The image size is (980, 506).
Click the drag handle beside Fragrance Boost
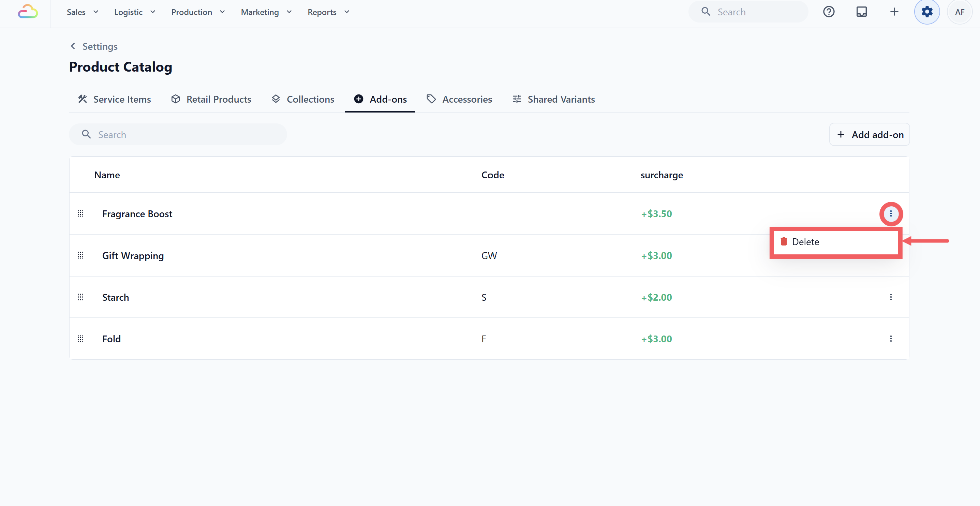tap(80, 214)
